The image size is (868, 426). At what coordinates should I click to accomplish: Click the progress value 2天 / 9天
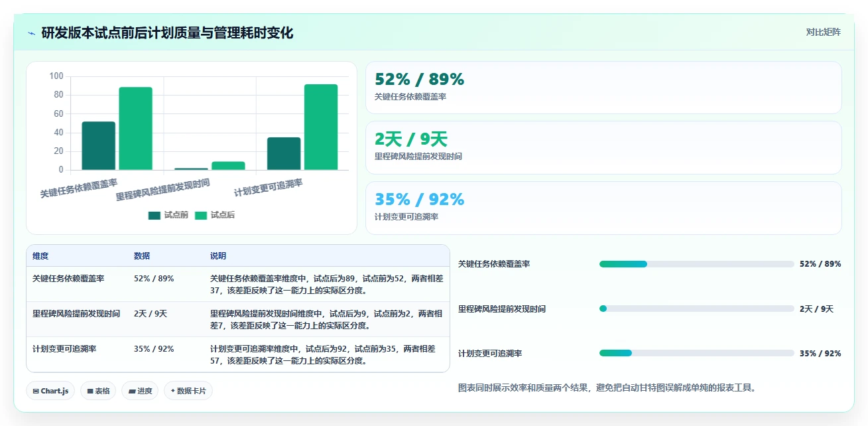coord(817,309)
